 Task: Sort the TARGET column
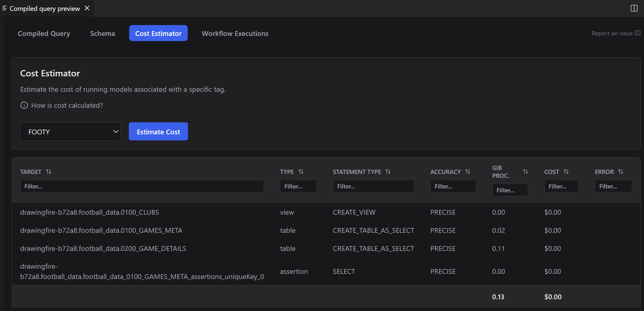(49, 172)
